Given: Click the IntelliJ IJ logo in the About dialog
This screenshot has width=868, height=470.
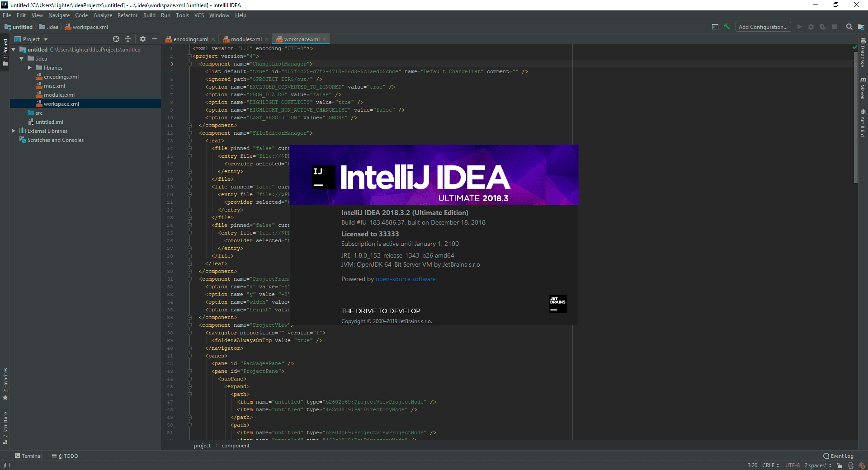Looking at the screenshot, I should pyautogui.click(x=323, y=177).
